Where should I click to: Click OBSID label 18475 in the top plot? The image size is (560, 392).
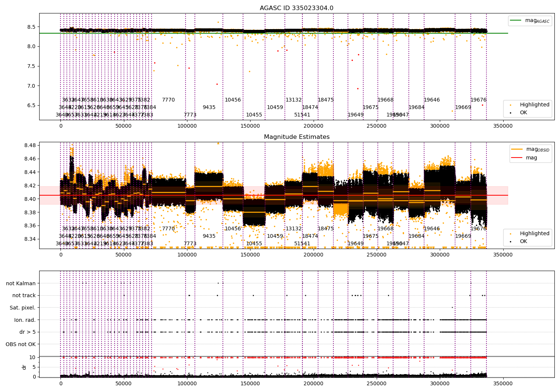coord(326,100)
